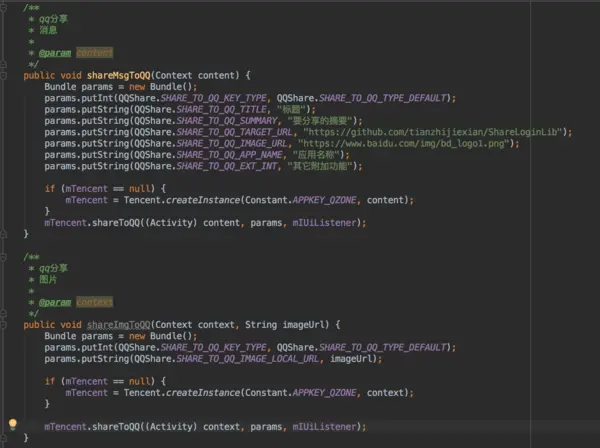Click mIUiListener on the '(Activity) content' line
This screenshot has height=448, width=600.
tap(324, 223)
